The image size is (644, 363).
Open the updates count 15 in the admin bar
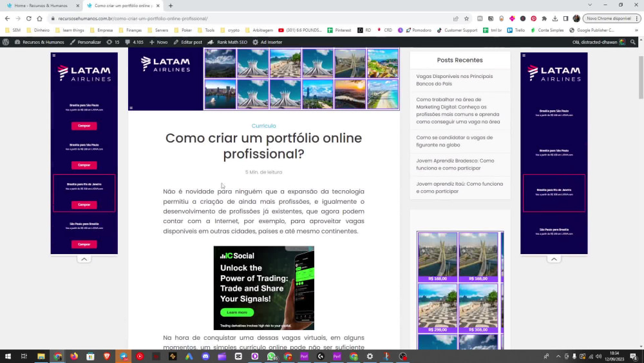pos(113,42)
